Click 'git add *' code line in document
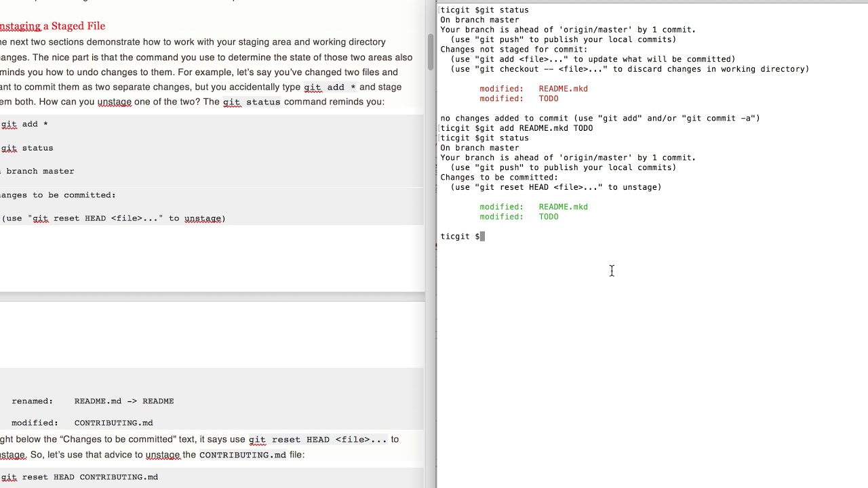868x488 pixels. [x=24, y=124]
